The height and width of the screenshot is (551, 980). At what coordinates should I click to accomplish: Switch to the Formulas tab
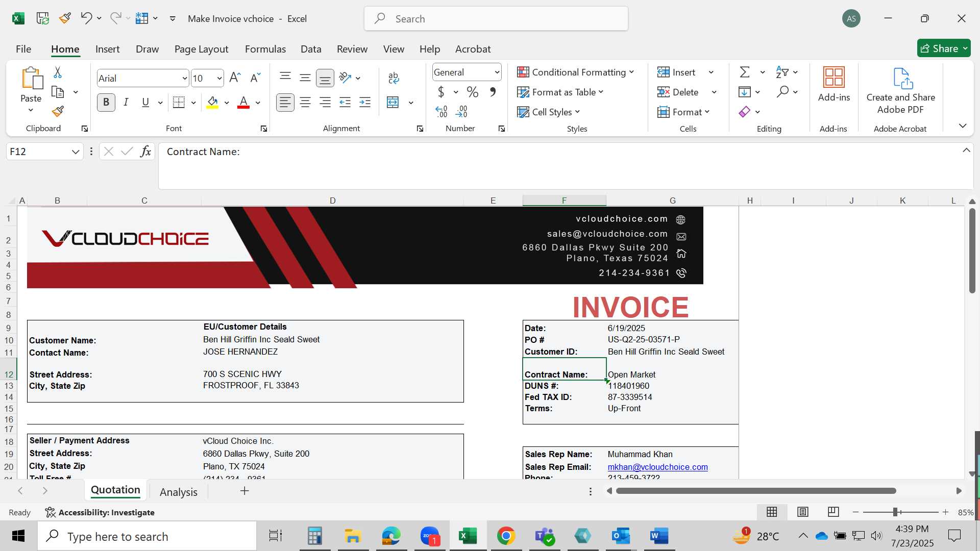265,49
